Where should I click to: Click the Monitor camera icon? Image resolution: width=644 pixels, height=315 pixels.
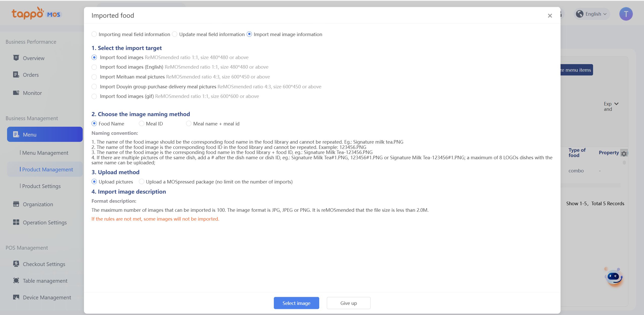(x=16, y=93)
